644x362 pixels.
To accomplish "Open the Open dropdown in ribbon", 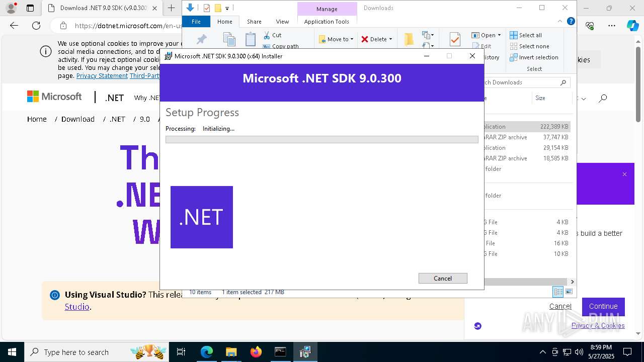I will (x=486, y=35).
